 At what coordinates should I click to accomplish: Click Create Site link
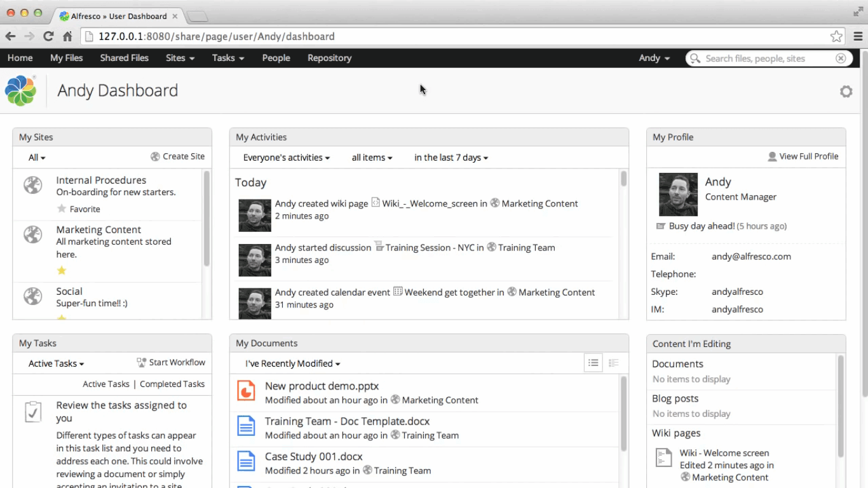[x=178, y=156]
